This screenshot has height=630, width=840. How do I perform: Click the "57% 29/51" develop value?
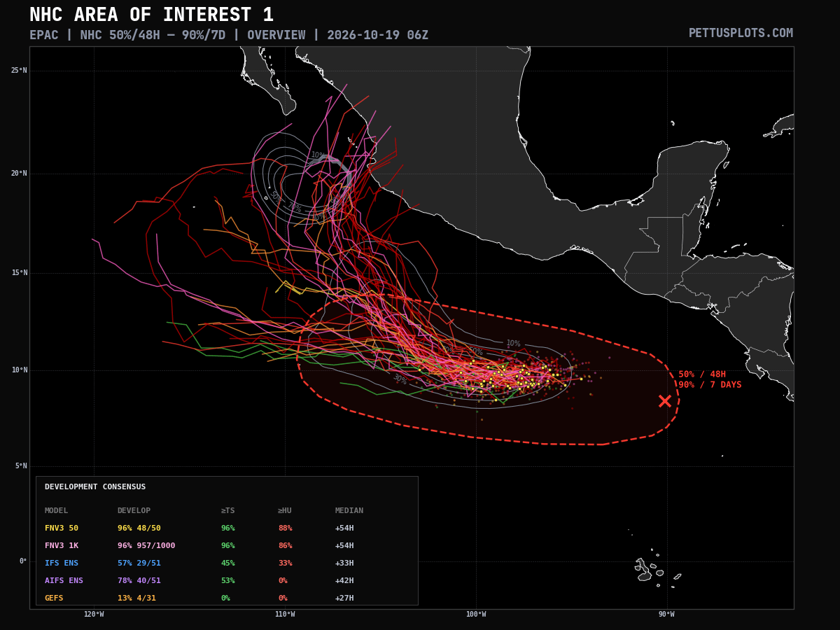click(139, 563)
